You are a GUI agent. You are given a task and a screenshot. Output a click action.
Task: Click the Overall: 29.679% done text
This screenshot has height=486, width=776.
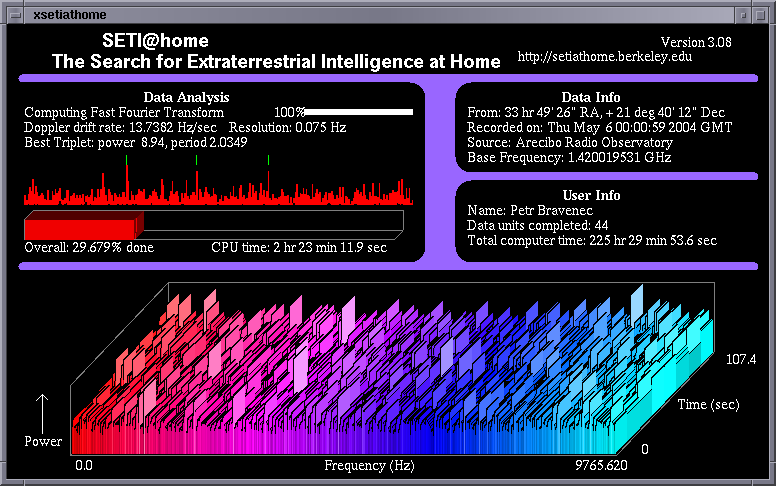(x=89, y=247)
